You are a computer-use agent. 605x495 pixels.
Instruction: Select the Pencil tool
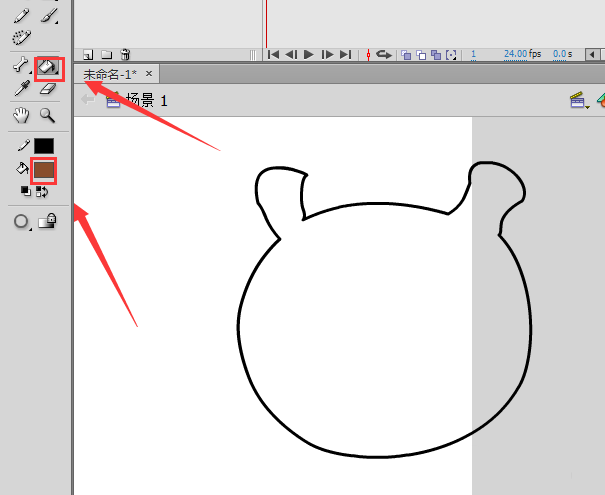pyautogui.click(x=21, y=16)
